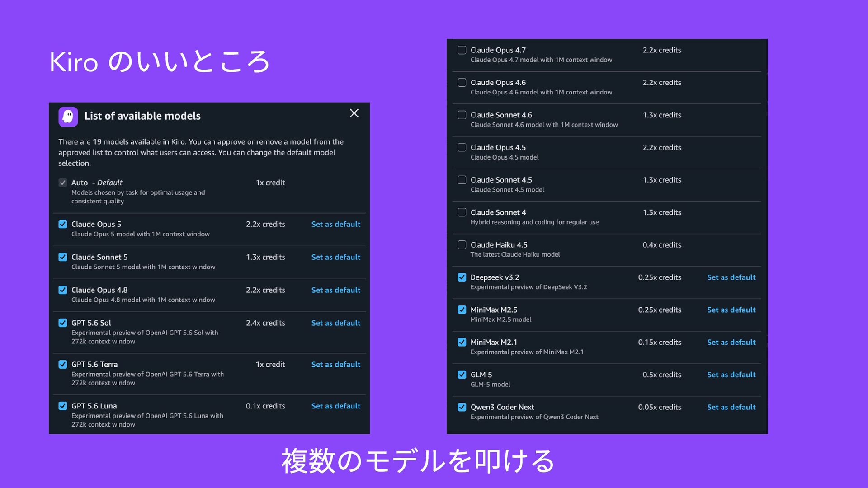Click the "GPT 5.6 Luna" model name
Viewport: 868px width, 488px height.
(94, 406)
